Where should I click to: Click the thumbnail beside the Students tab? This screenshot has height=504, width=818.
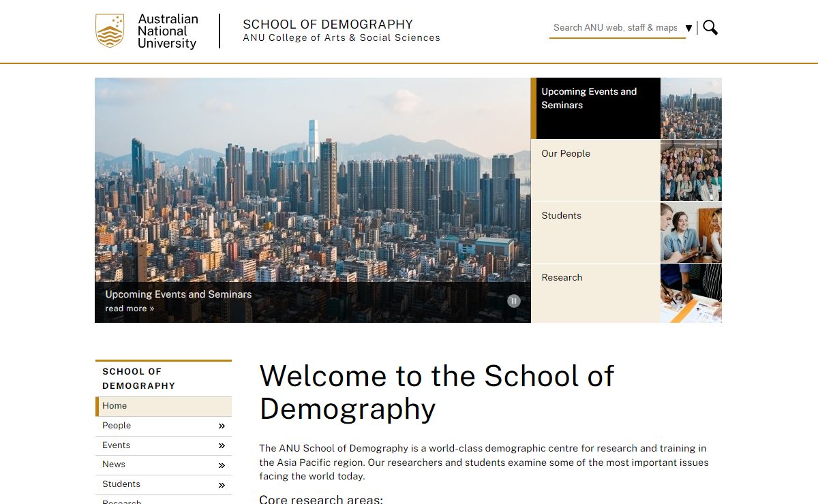(691, 232)
